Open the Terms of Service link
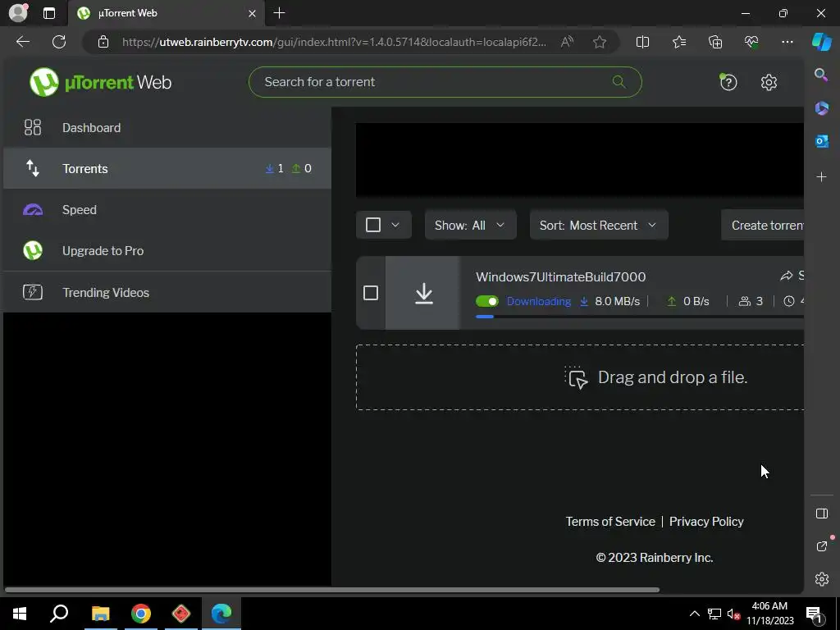Screen dimensions: 840x630 click(x=610, y=521)
